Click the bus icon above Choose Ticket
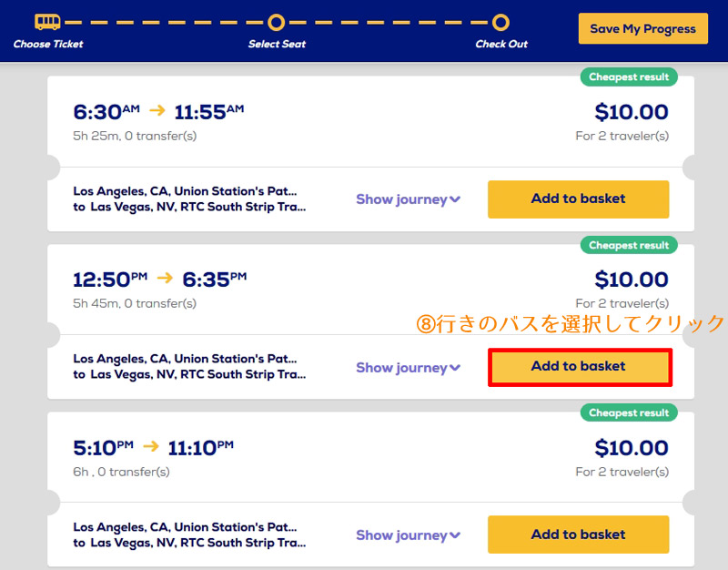This screenshot has width=728, height=570. 47,21
